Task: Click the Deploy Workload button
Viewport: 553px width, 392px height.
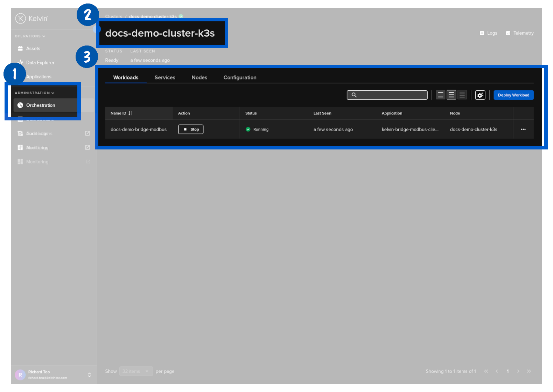Action: point(513,95)
